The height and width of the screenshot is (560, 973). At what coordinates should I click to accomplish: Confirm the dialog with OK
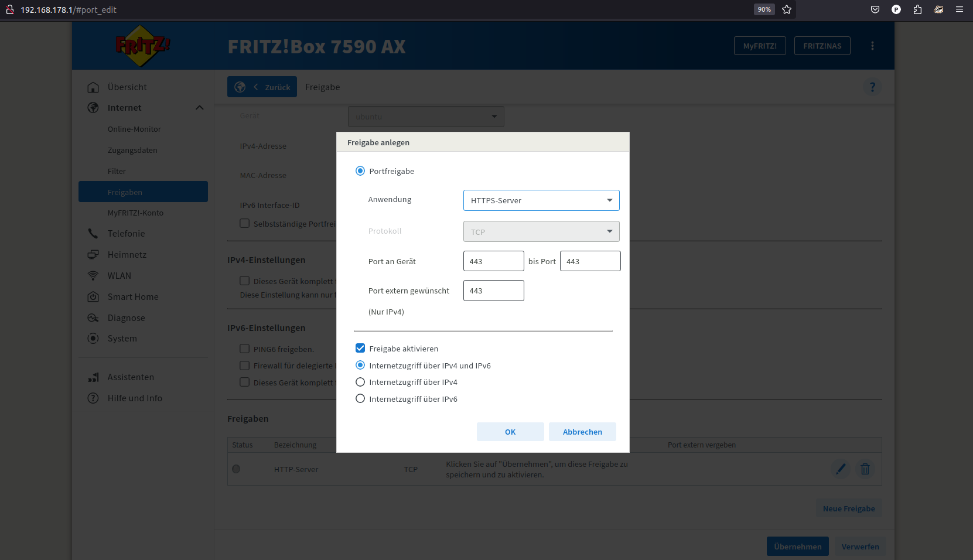tap(510, 432)
